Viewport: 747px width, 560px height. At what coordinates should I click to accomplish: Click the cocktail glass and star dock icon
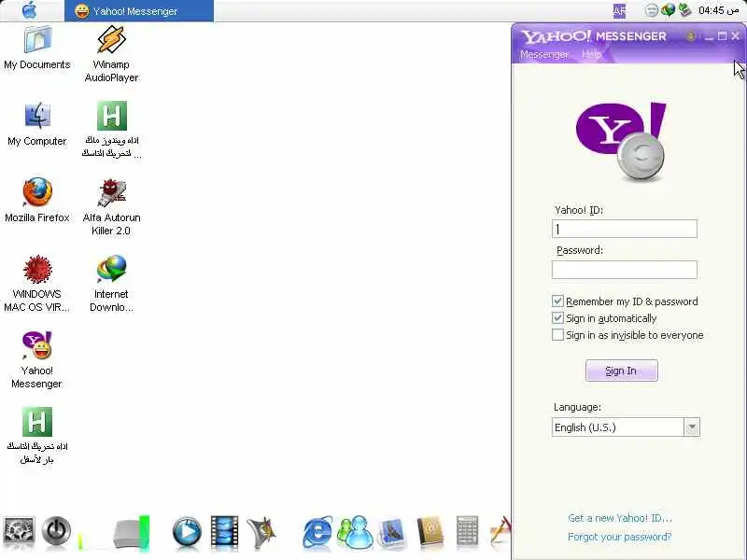261,531
